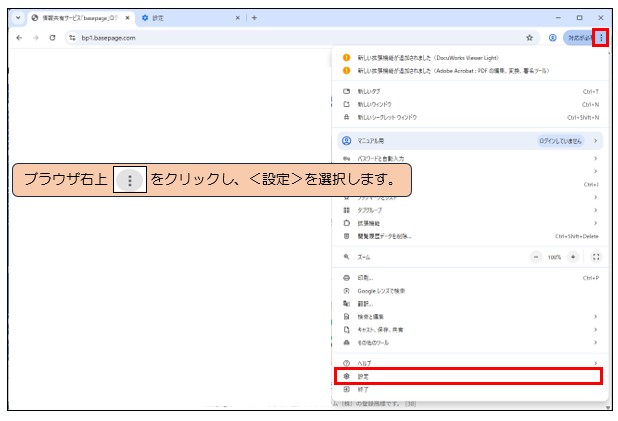
Task: Bookmark this page with the star
Action: point(529,38)
